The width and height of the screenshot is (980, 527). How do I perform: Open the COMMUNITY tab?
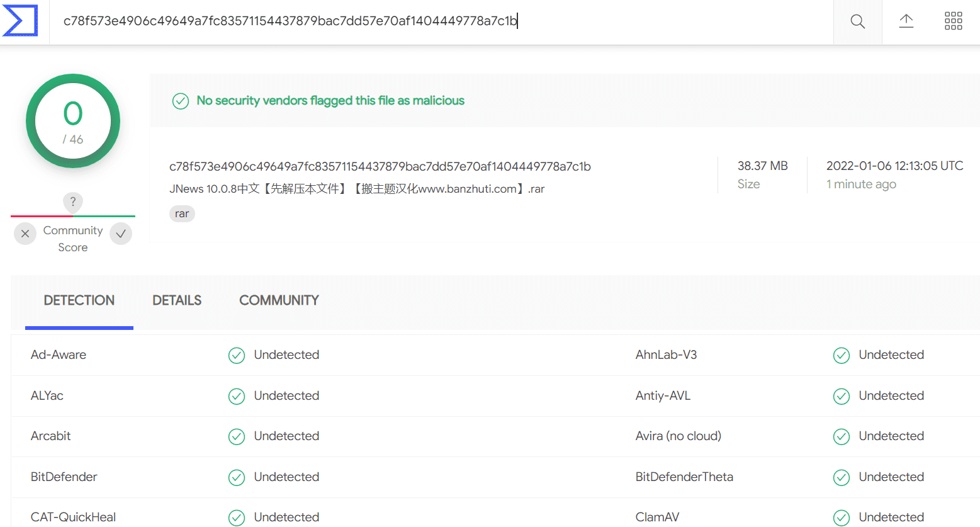point(279,301)
